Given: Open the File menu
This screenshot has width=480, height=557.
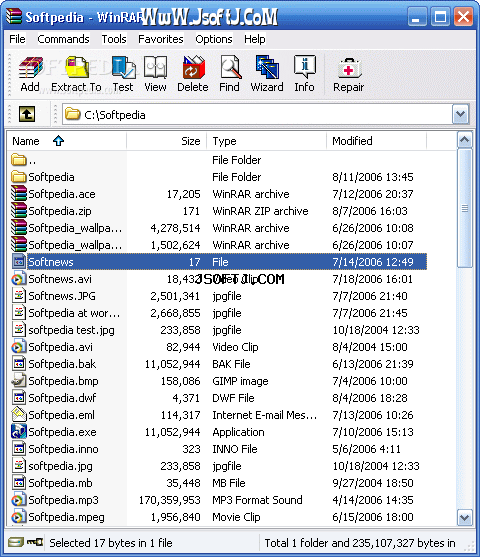Looking at the screenshot, I should (17, 39).
